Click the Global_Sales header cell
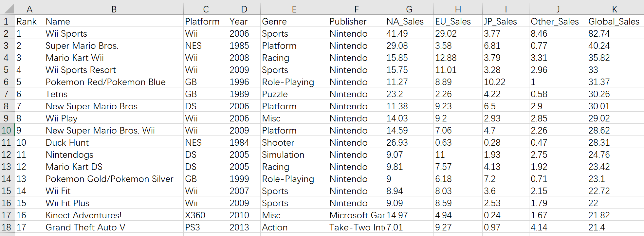Viewport: 644px width, 236px height. pyautogui.click(x=614, y=21)
